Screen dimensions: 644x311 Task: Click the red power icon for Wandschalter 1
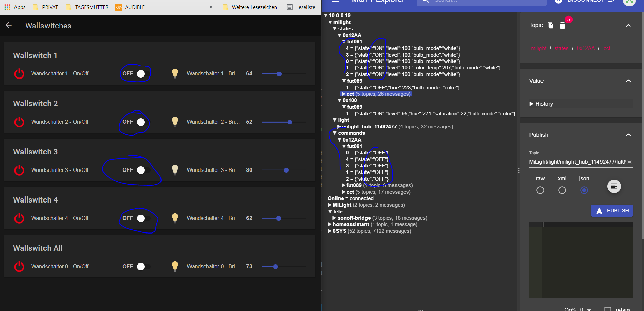coord(19,74)
